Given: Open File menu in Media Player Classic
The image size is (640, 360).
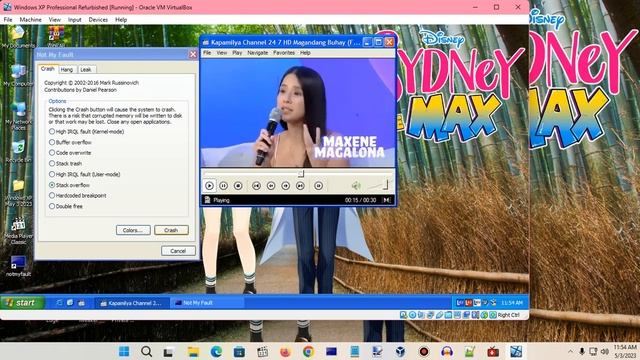Looking at the screenshot, I should click(207, 53).
